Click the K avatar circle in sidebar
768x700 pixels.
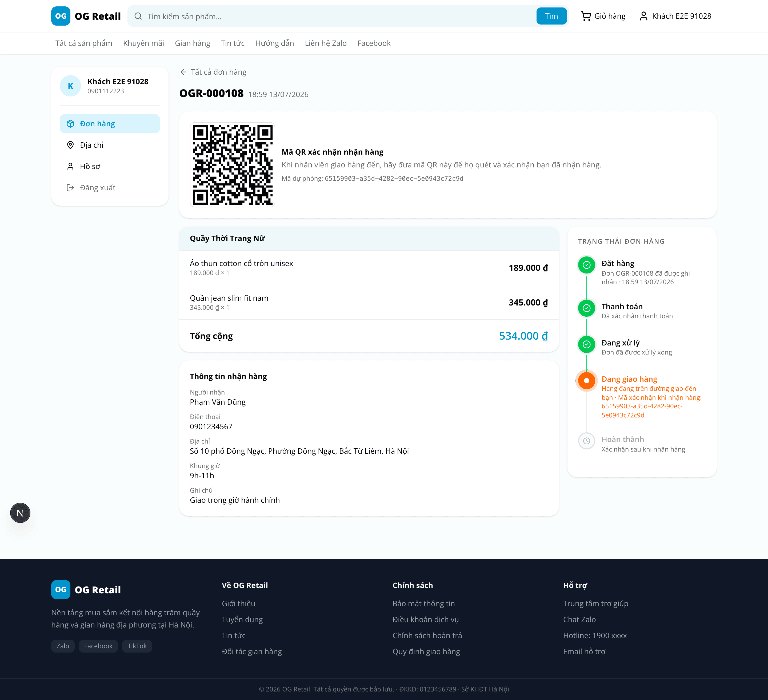pos(70,86)
